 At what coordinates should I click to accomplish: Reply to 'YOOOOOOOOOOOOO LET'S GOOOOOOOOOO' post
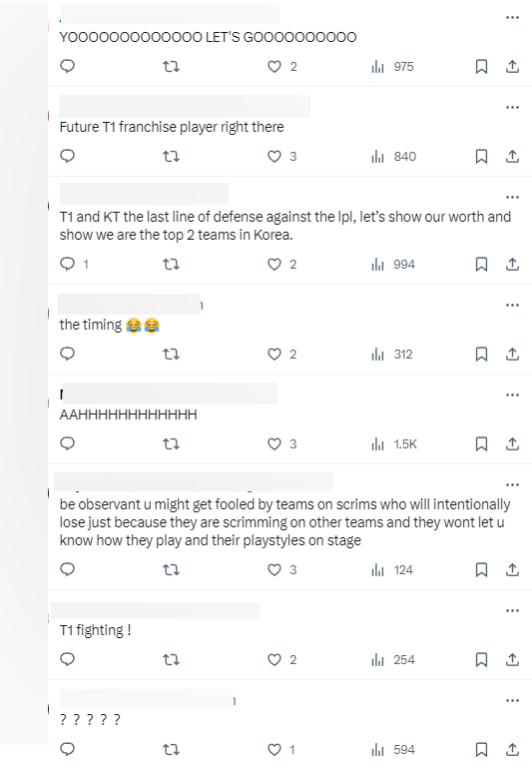(67, 66)
